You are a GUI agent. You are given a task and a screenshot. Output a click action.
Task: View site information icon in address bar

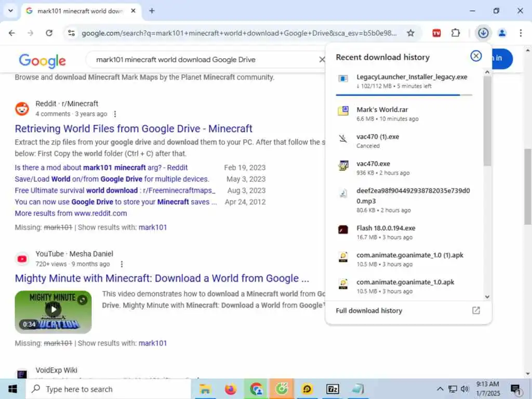[x=71, y=33]
